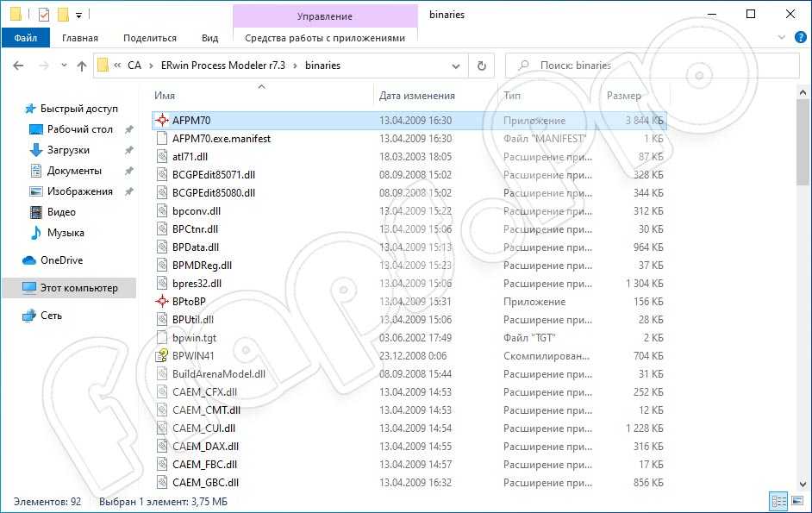Image resolution: width=812 pixels, height=513 pixels.
Task: Click the This PC computer icon
Action: pos(29,288)
